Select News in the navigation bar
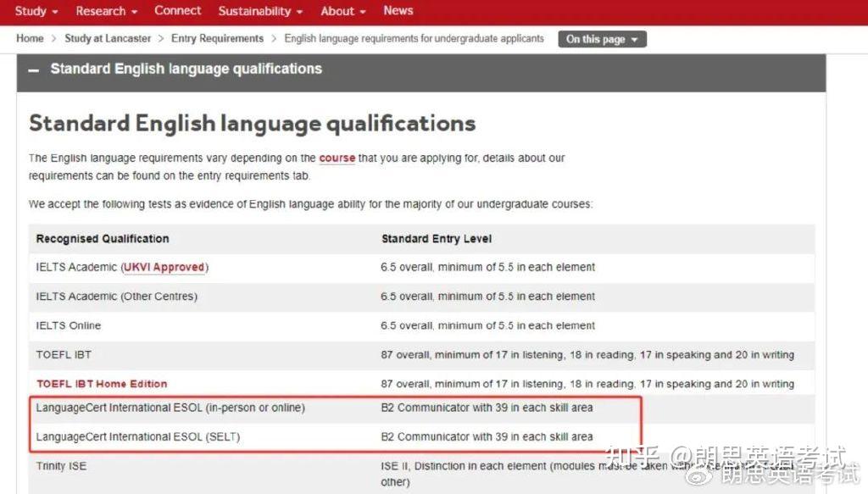 coord(398,11)
